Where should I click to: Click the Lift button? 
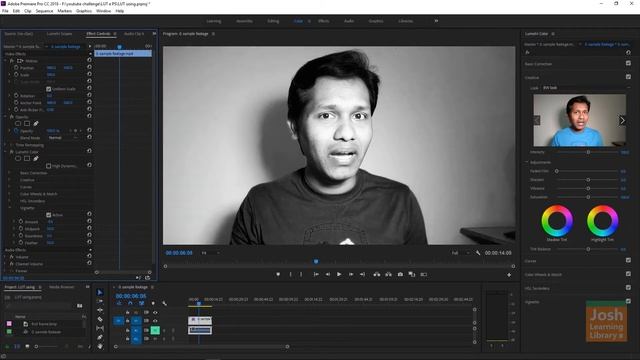(x=377, y=274)
